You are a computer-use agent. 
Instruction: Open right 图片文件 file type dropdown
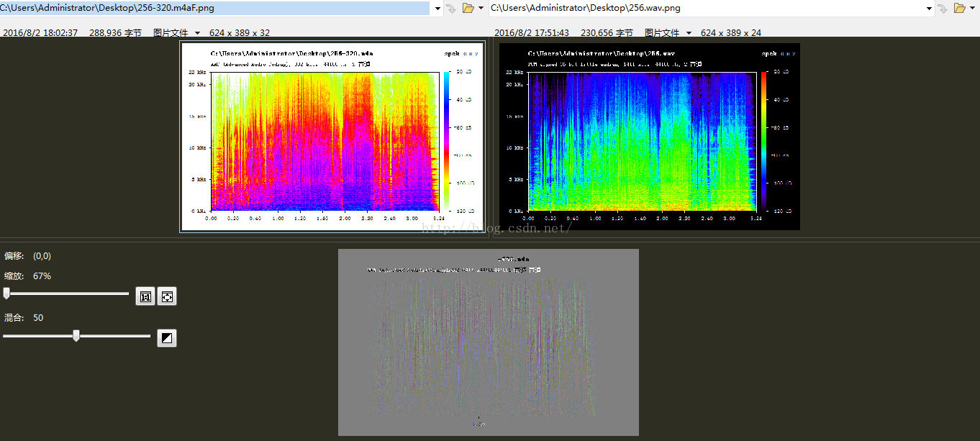tap(668, 33)
